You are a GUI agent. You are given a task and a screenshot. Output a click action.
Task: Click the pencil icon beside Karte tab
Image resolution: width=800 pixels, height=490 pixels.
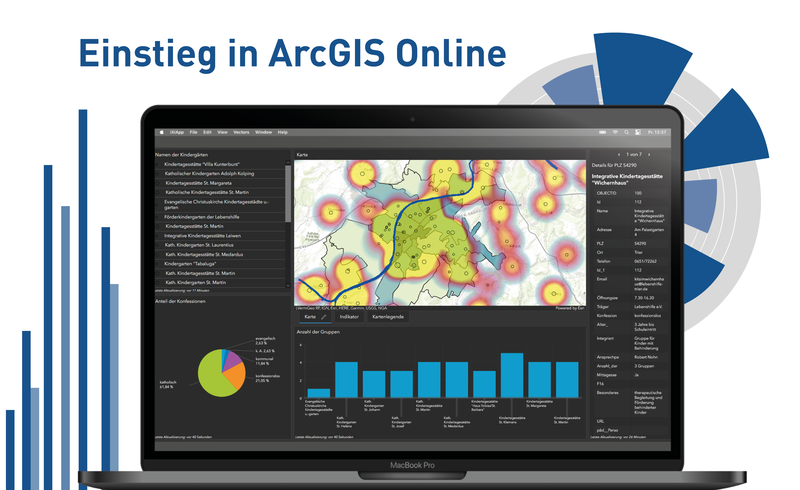click(323, 317)
